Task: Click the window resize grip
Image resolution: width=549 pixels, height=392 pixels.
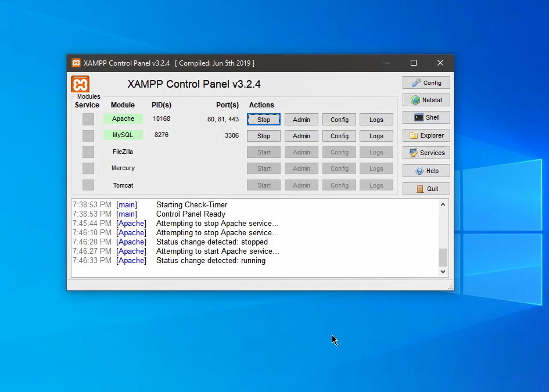Action: click(x=450, y=287)
